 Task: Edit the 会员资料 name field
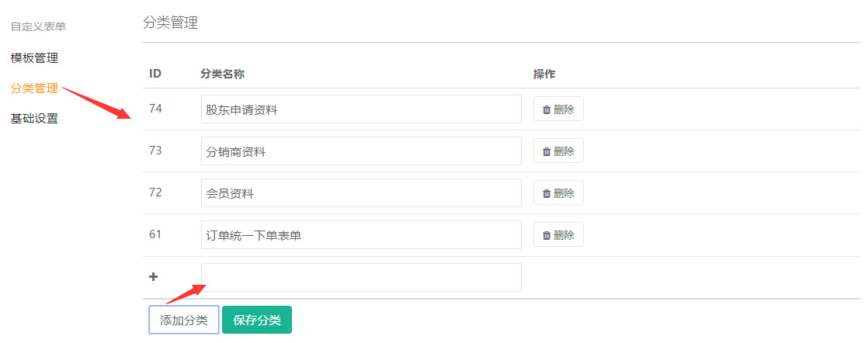click(361, 193)
